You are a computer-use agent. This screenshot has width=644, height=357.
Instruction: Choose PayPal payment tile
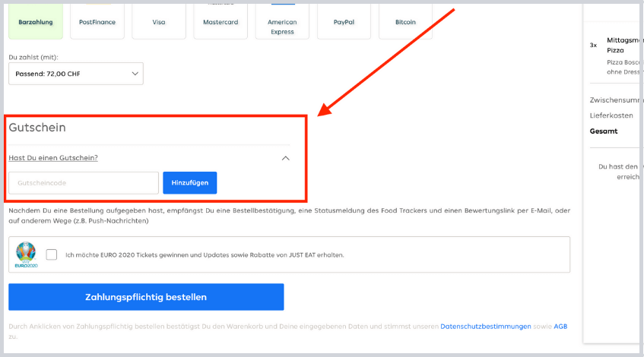pos(344,21)
